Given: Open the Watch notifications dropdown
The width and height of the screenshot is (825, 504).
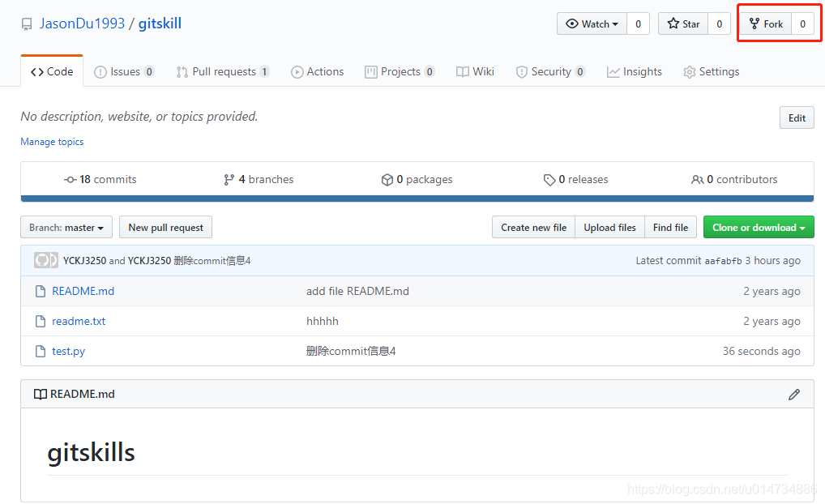Looking at the screenshot, I should (x=592, y=23).
